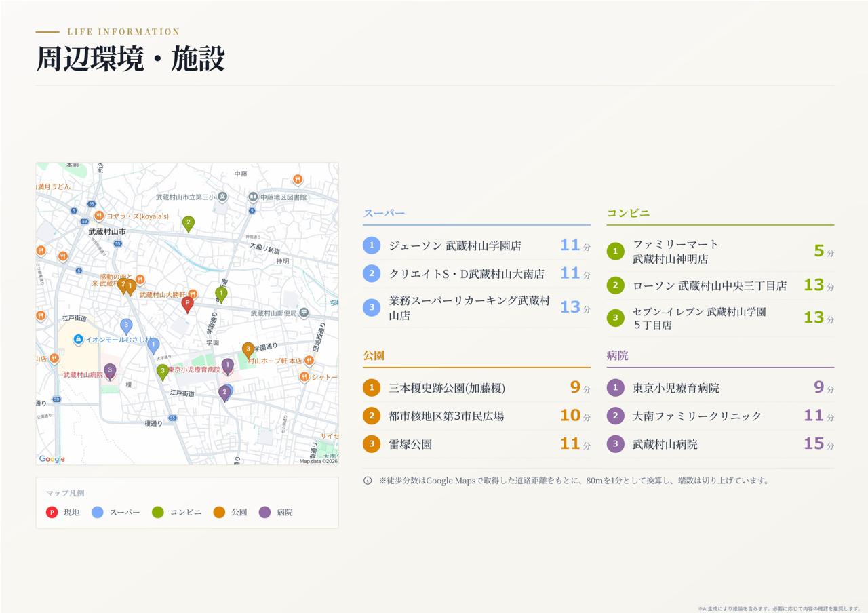
Task: Click badge 3 beside 雷塚公園
Action: click(372, 444)
